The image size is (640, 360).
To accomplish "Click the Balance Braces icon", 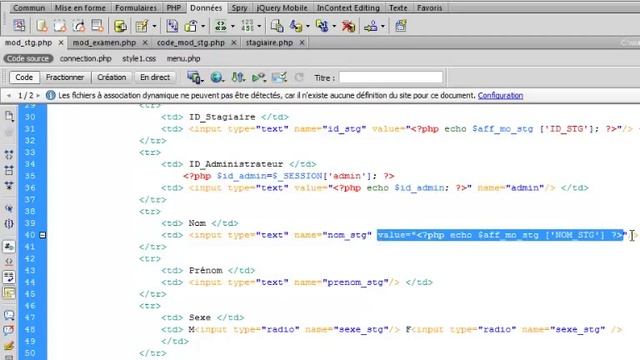I will 9,223.
